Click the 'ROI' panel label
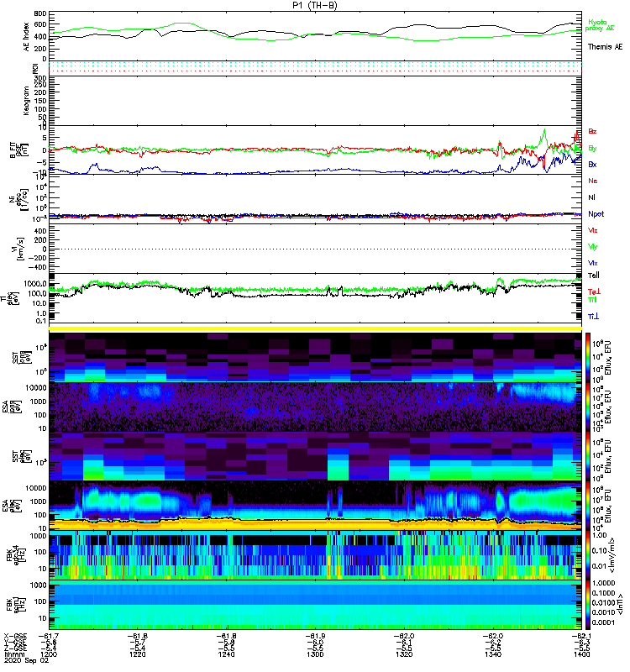 [35, 68]
